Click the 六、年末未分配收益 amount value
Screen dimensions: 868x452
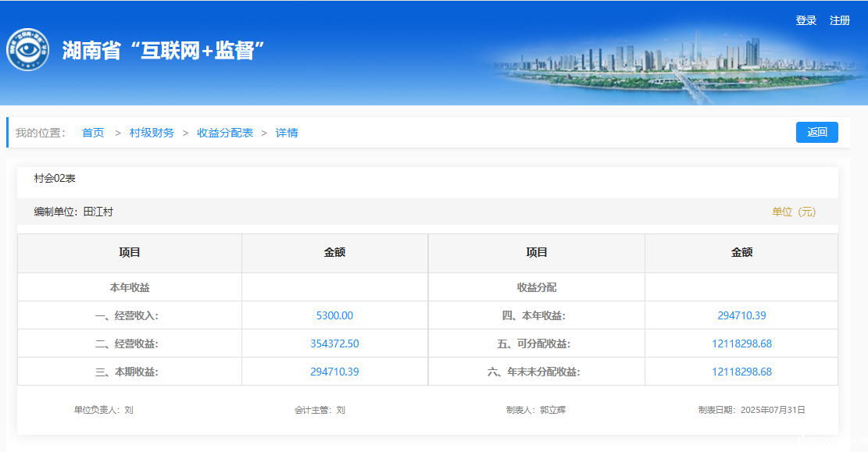[741, 372]
